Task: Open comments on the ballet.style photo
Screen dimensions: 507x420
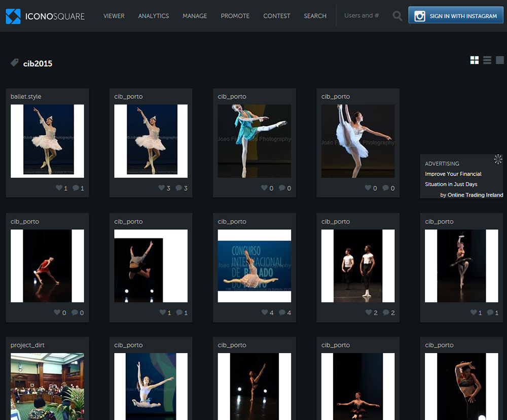Action: point(76,188)
